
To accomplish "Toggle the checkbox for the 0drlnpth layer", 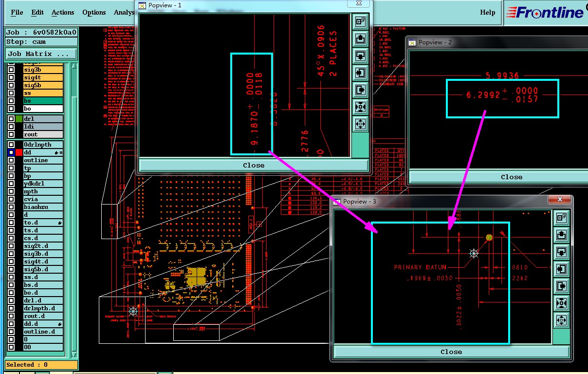I will [x=11, y=145].
